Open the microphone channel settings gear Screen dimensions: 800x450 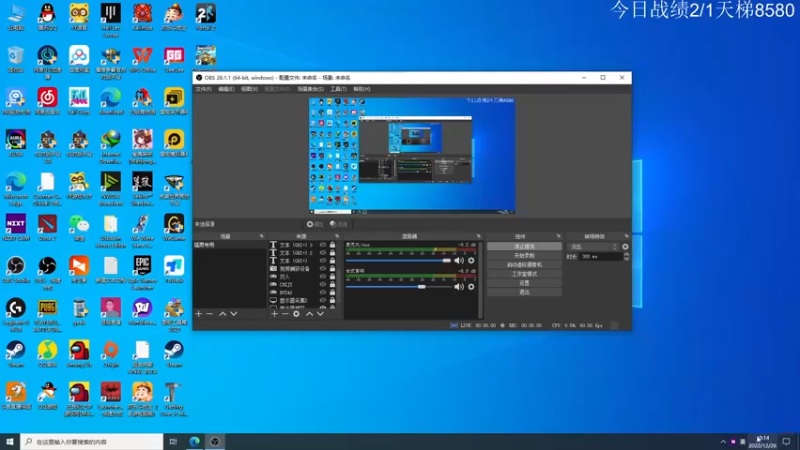click(x=471, y=260)
